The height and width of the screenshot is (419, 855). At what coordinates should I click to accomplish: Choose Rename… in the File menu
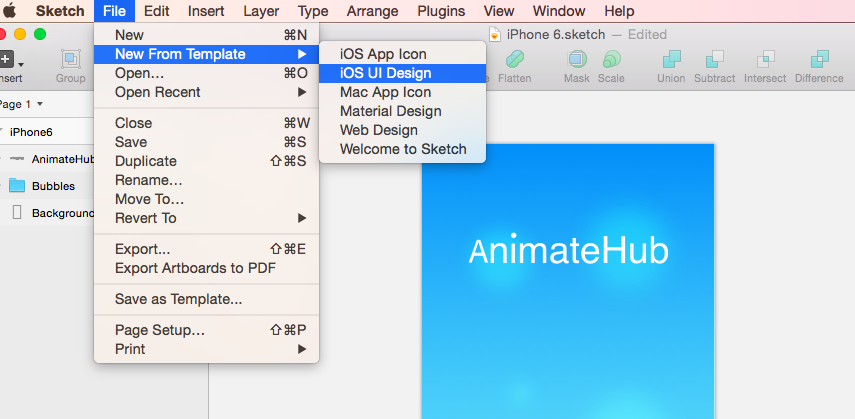pyautogui.click(x=206, y=180)
